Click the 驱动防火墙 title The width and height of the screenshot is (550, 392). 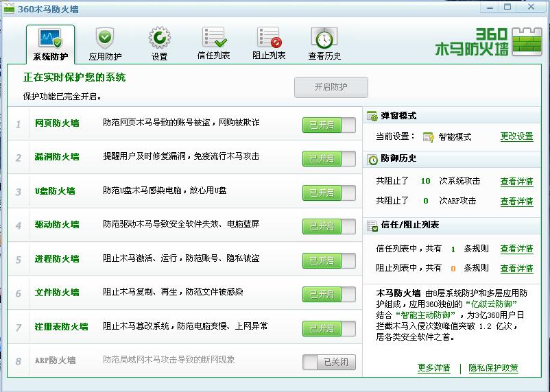tap(57, 224)
